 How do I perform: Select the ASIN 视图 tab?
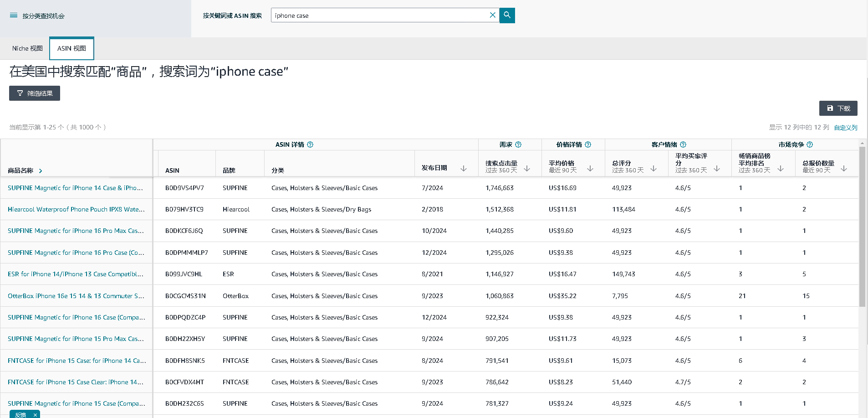click(71, 48)
